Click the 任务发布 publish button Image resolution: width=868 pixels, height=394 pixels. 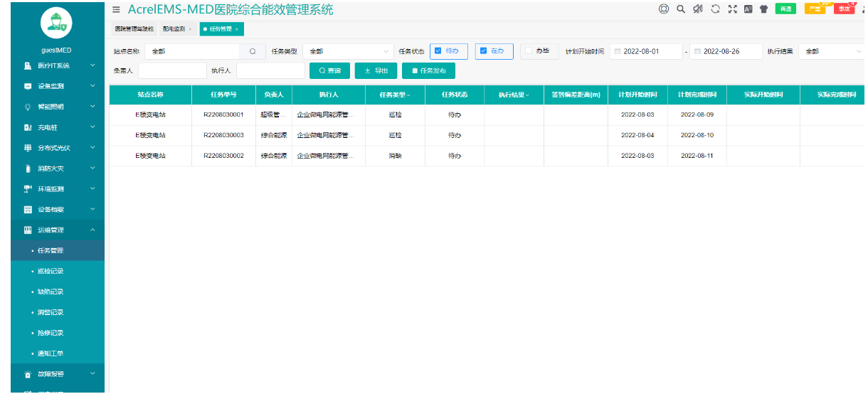click(428, 71)
